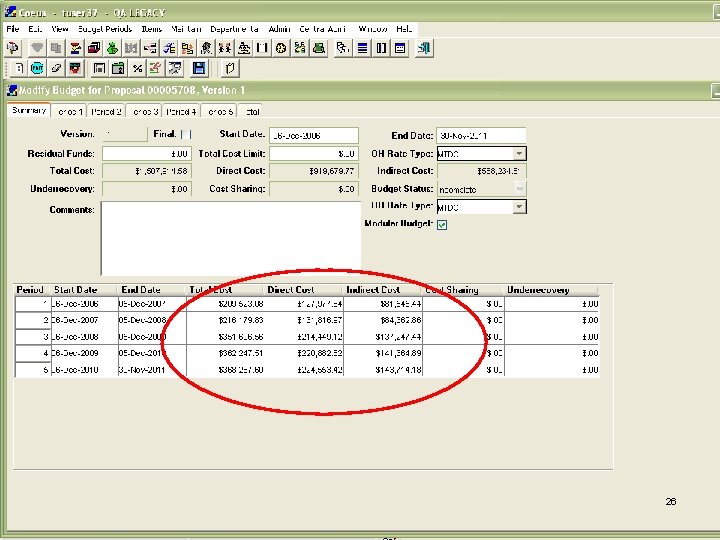
Task: Open the UR Rate Type dropdown
Action: point(519,207)
